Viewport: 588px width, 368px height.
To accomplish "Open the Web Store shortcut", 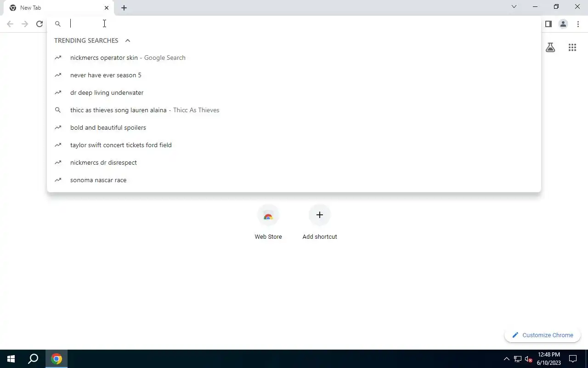I will (268, 223).
